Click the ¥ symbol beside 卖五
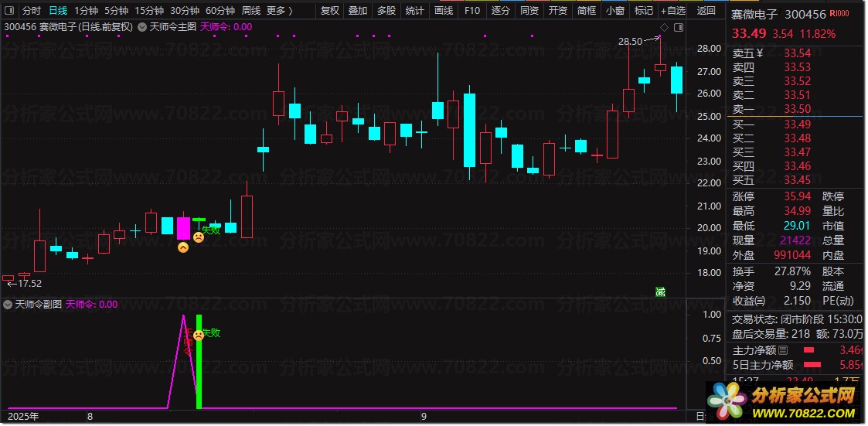The height and width of the screenshot is (426, 868). (760, 53)
